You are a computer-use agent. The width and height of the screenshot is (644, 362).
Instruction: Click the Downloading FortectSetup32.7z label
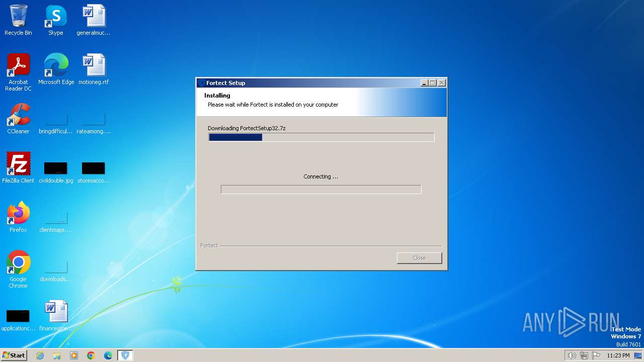247,128
